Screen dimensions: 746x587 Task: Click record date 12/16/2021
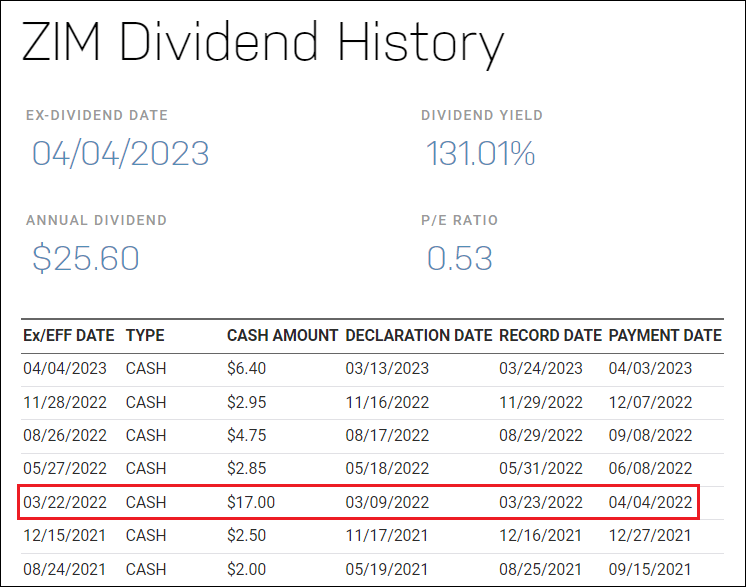point(540,535)
